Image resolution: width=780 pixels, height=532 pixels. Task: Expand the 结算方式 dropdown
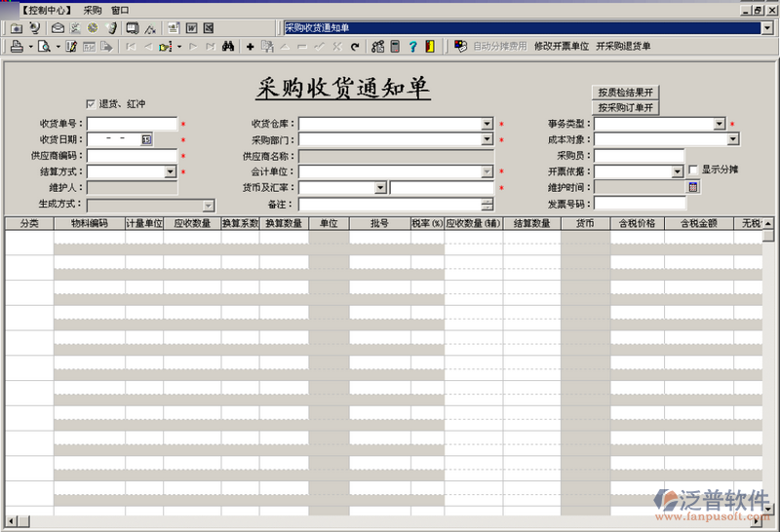[x=171, y=171]
